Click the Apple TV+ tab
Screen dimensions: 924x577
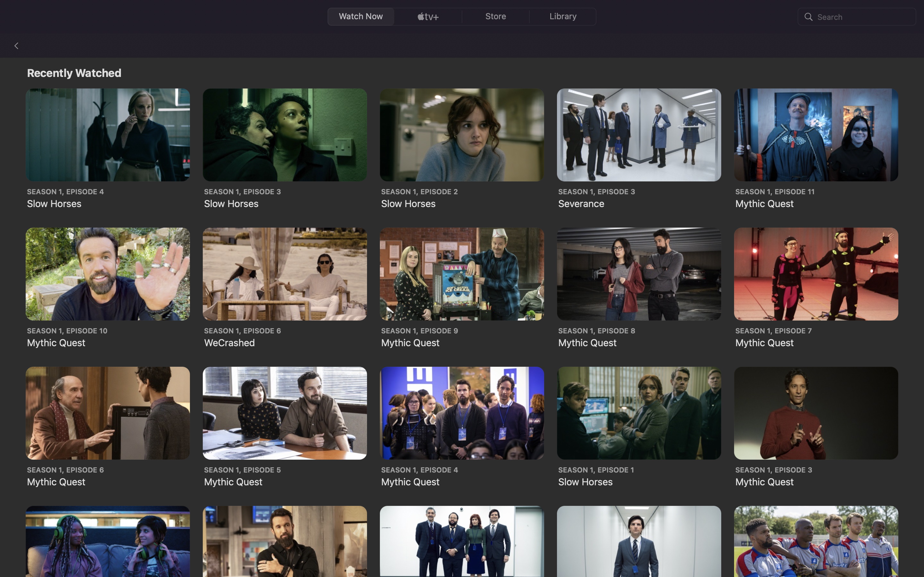pyautogui.click(x=428, y=16)
